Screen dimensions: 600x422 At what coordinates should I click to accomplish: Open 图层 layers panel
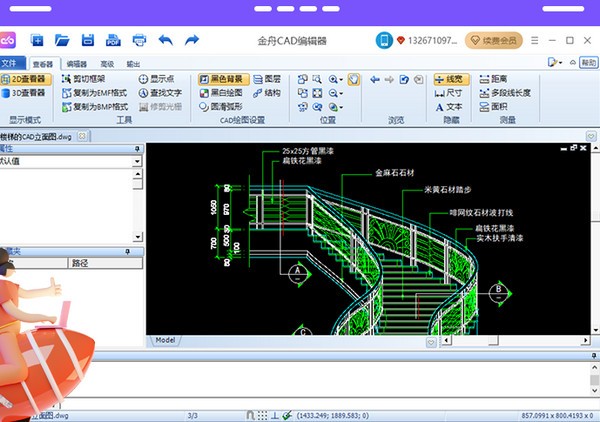point(265,78)
